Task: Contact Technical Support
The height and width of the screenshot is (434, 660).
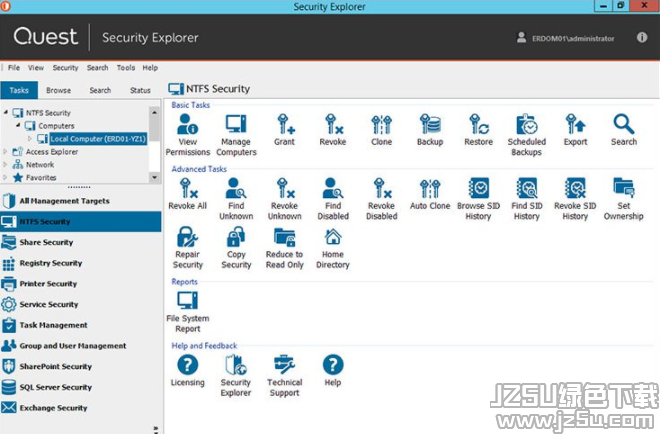Action: [285, 375]
